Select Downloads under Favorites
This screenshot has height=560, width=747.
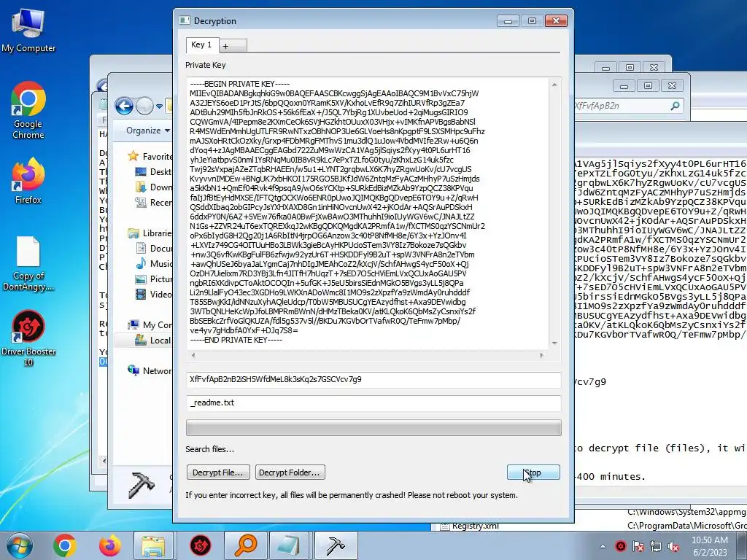tap(153, 187)
